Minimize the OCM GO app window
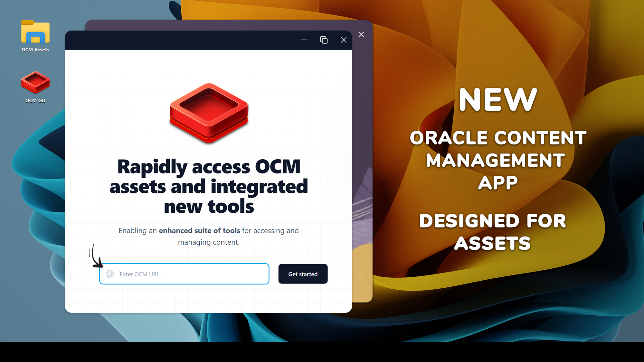The width and height of the screenshot is (644, 362). 304,40
